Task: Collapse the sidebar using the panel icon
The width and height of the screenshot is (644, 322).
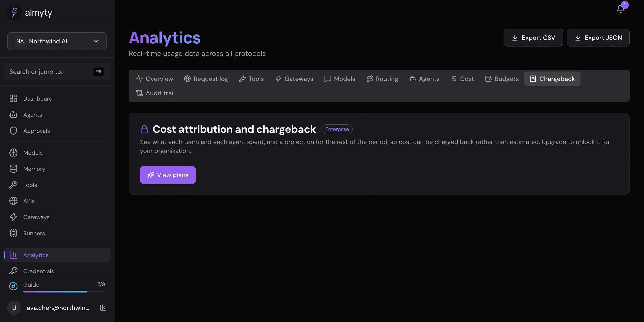Action: (x=103, y=308)
